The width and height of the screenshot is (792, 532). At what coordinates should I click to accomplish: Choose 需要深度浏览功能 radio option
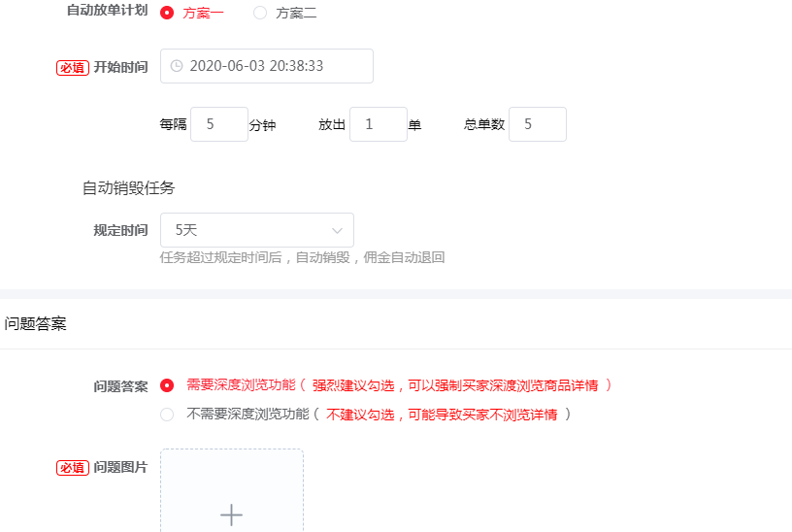[167, 385]
